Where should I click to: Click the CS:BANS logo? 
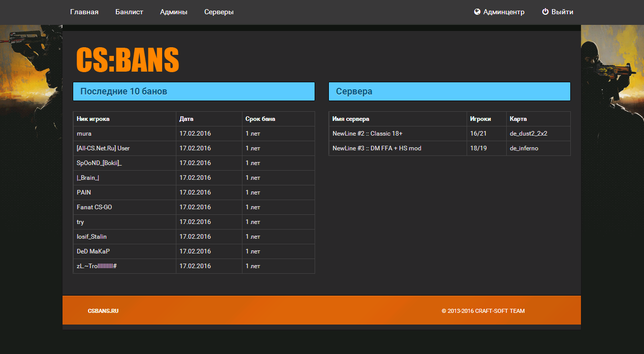[128, 59]
